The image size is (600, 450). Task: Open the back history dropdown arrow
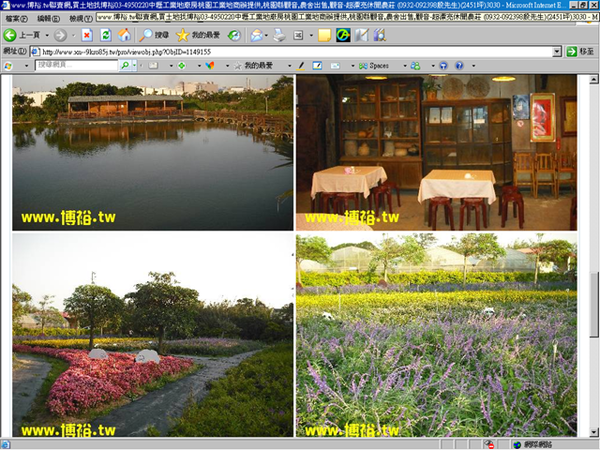(47, 35)
